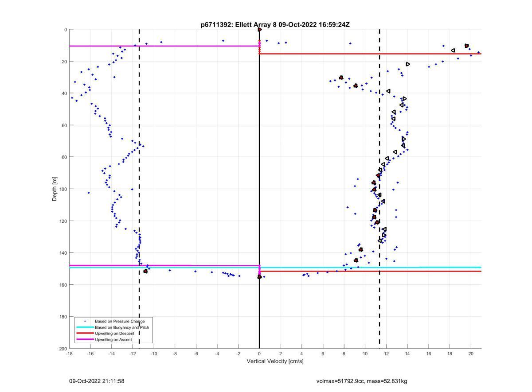Click the x-axis tick label '10'
Viewport: 532px width, 392px height.
(x=365, y=353)
